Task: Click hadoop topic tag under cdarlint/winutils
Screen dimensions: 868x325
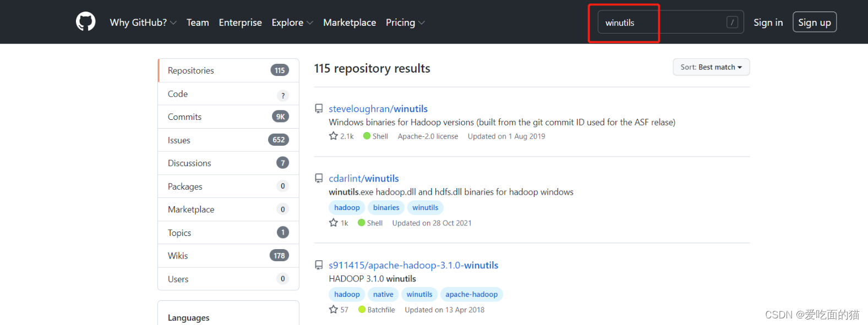Action: coord(347,207)
